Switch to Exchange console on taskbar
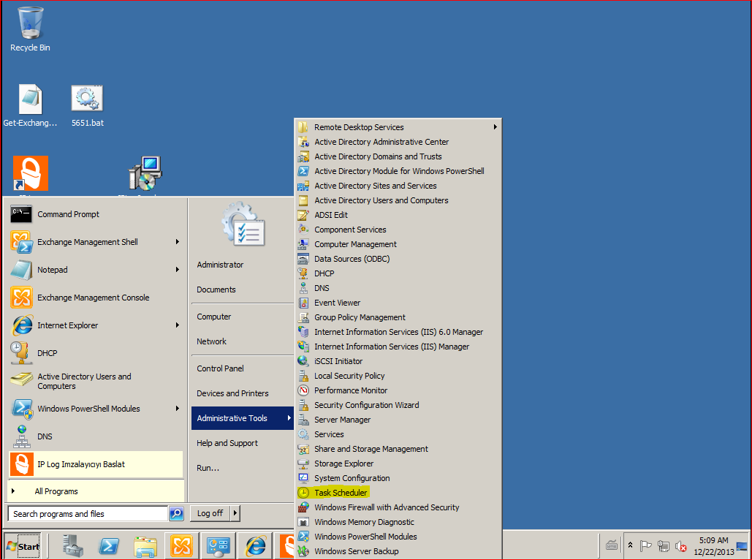This screenshot has width=752, height=560. (181, 545)
